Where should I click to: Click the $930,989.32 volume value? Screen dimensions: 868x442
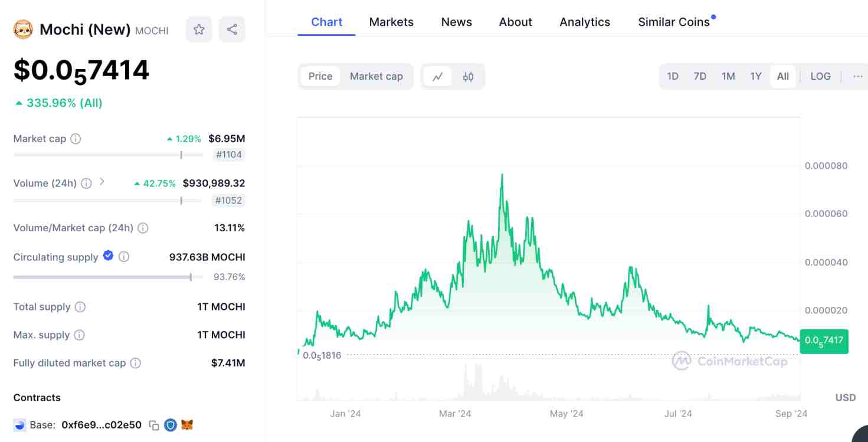click(x=214, y=184)
